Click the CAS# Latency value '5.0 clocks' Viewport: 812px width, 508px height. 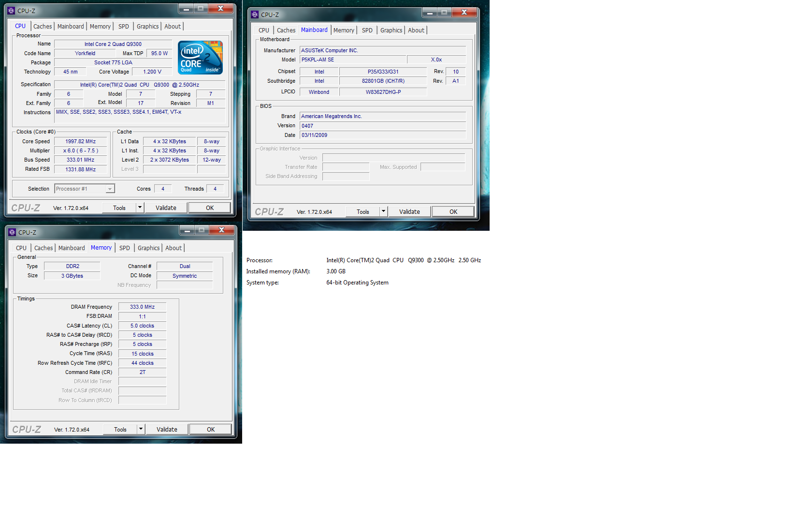pos(143,326)
